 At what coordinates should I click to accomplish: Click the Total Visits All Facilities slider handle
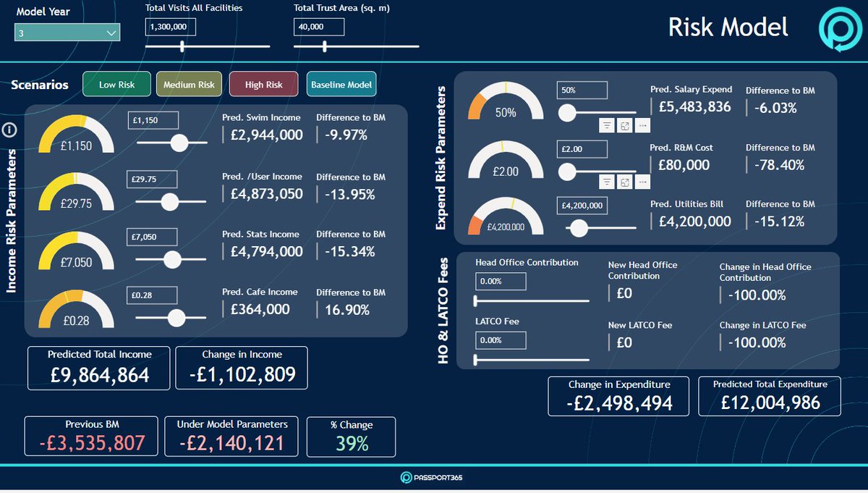[182, 45]
